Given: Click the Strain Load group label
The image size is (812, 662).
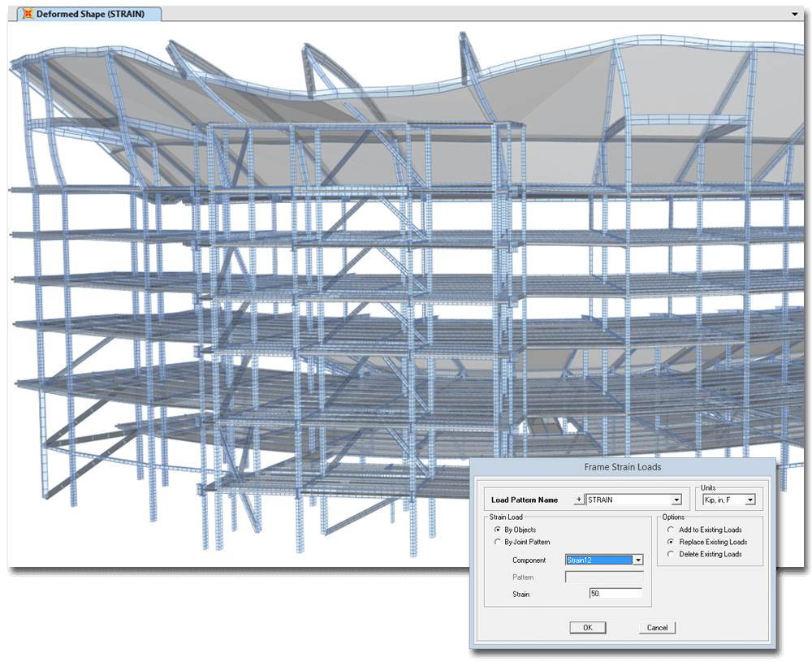Looking at the screenshot, I should [x=508, y=517].
